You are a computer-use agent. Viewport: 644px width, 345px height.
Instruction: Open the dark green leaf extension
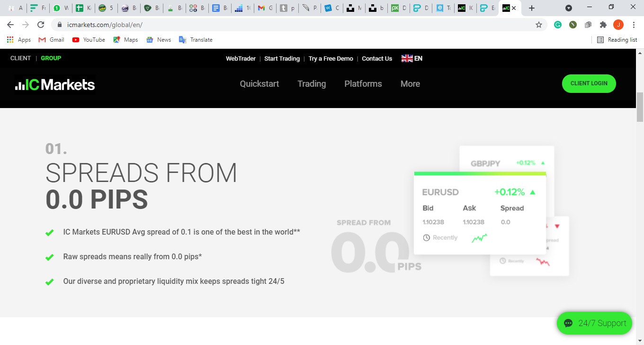pos(573,25)
